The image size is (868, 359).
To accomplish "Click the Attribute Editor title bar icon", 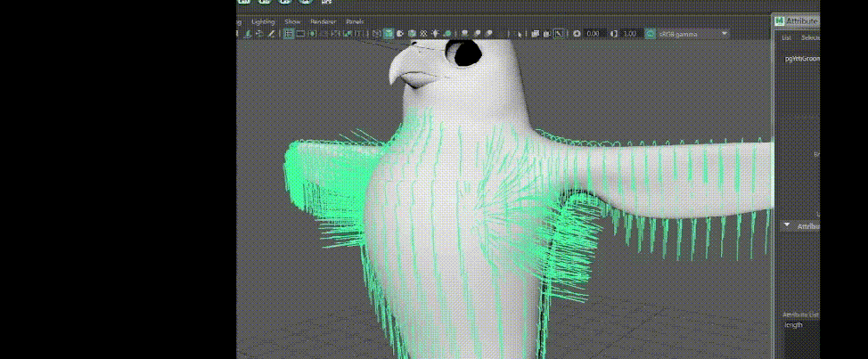I will (780, 21).
